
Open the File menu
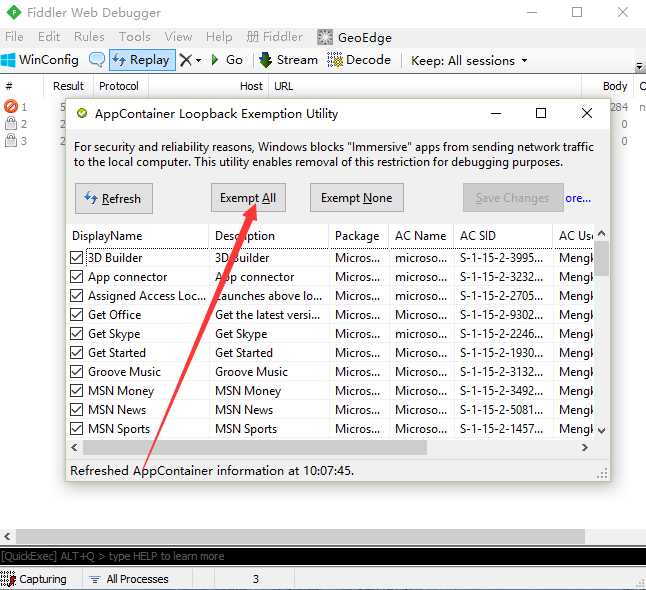coord(14,37)
